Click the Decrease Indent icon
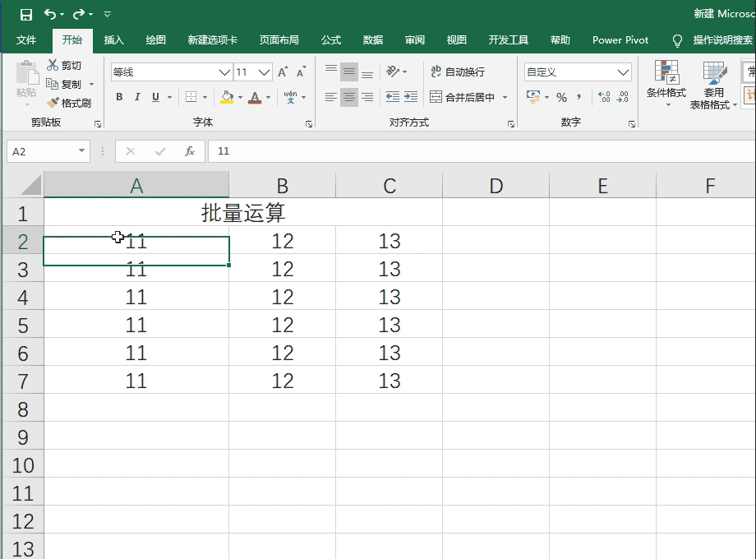The width and height of the screenshot is (756, 559). [393, 97]
